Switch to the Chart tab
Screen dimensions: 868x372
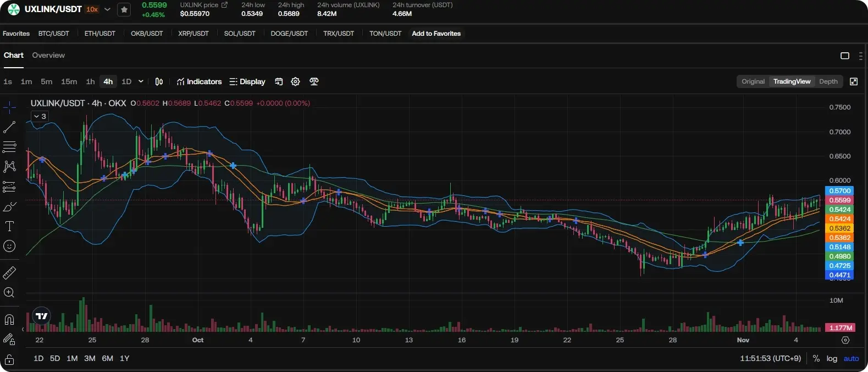pos(13,55)
